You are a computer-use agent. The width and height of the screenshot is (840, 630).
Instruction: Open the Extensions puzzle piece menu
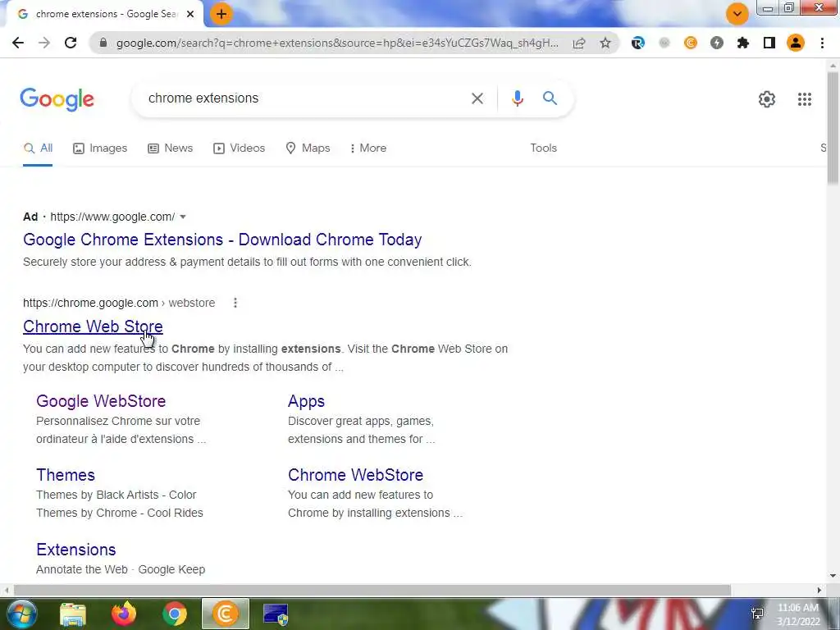pyautogui.click(x=743, y=43)
